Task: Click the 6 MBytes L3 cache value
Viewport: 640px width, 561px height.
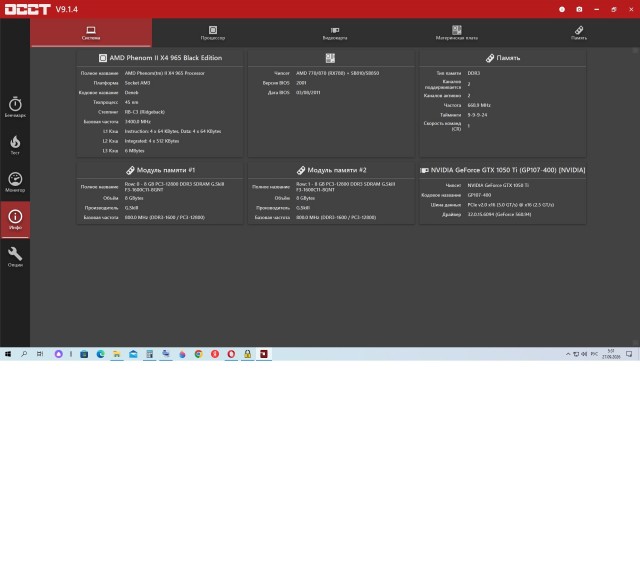Action: [x=135, y=151]
